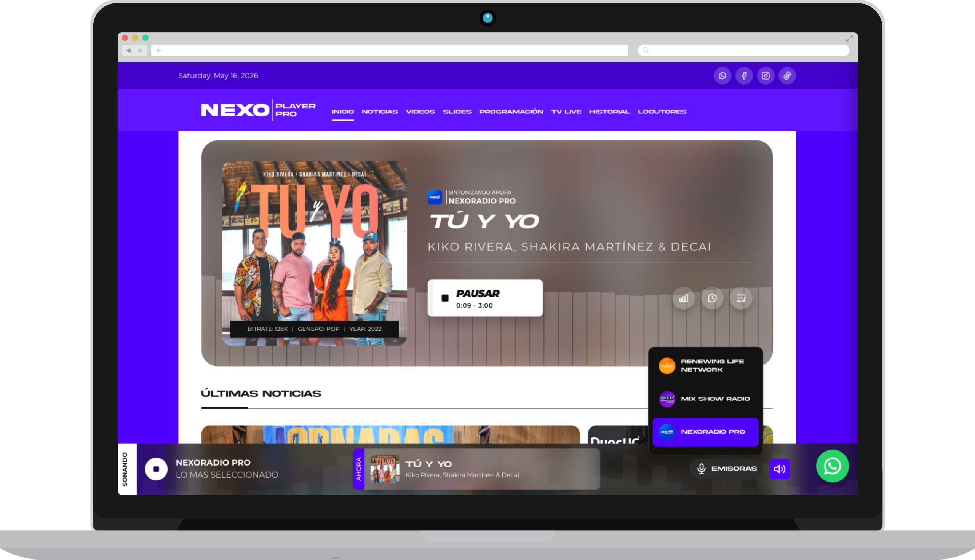Open NOTICIAS menu item
The height and width of the screenshot is (560, 975).
(380, 112)
